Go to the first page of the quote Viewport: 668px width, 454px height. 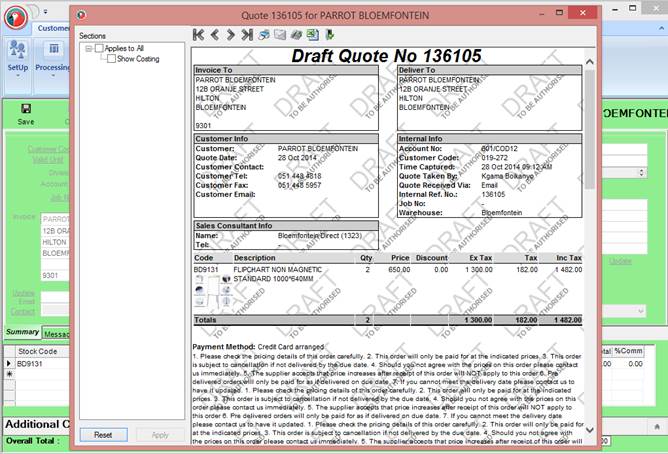[x=199, y=34]
